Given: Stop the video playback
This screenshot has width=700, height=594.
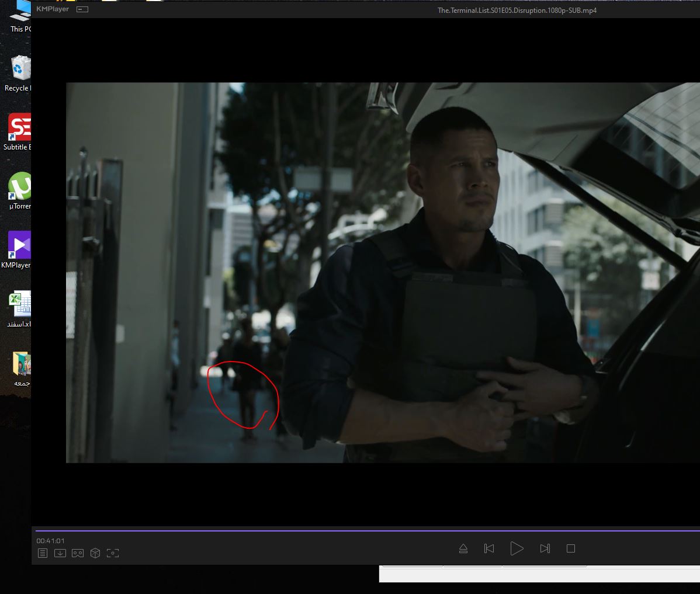Looking at the screenshot, I should coord(571,548).
